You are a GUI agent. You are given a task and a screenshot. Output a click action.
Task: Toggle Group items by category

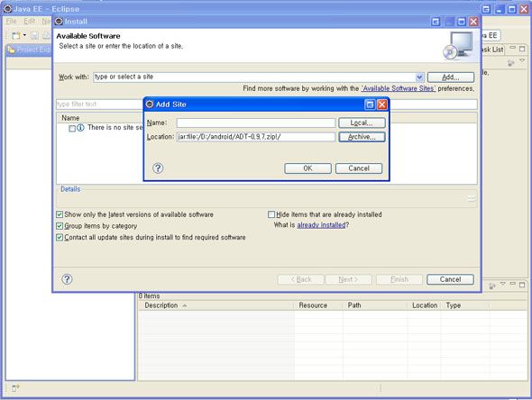click(x=60, y=226)
